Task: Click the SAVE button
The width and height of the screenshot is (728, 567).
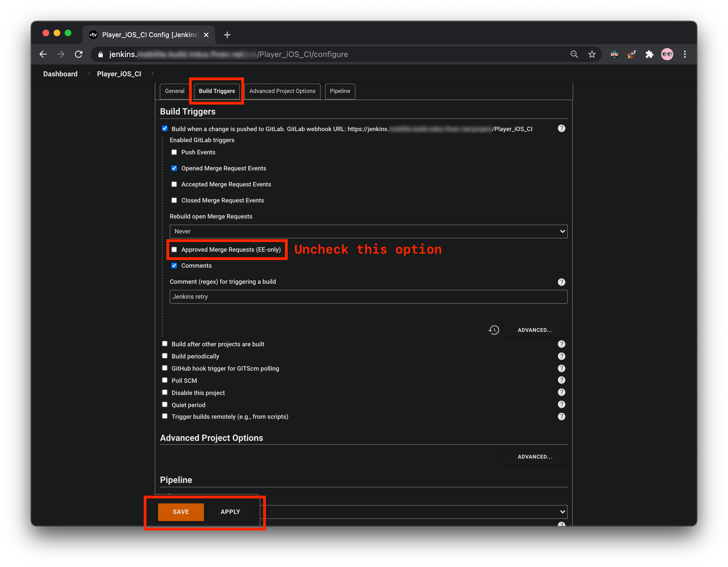Action: click(181, 512)
